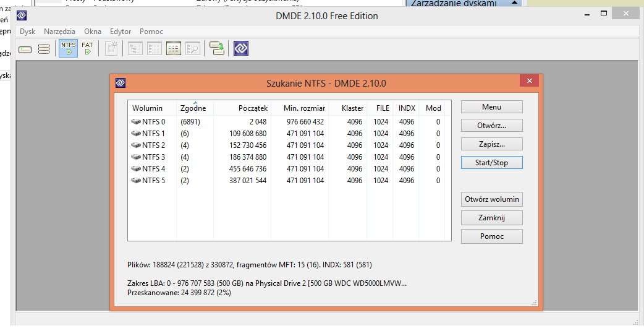Start the NTFS search toolbar button
The height and width of the screenshot is (328, 644).
68,48
